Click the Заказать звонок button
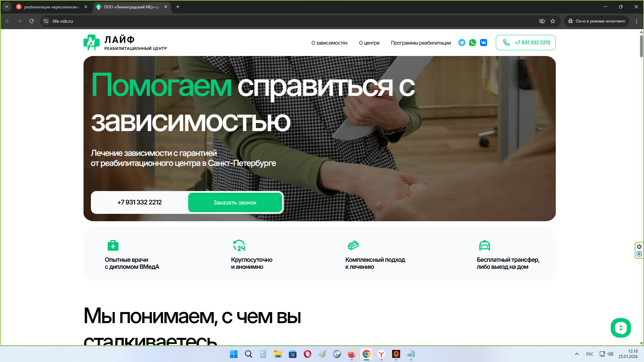Viewport: 644px width, 362px height. tap(235, 202)
